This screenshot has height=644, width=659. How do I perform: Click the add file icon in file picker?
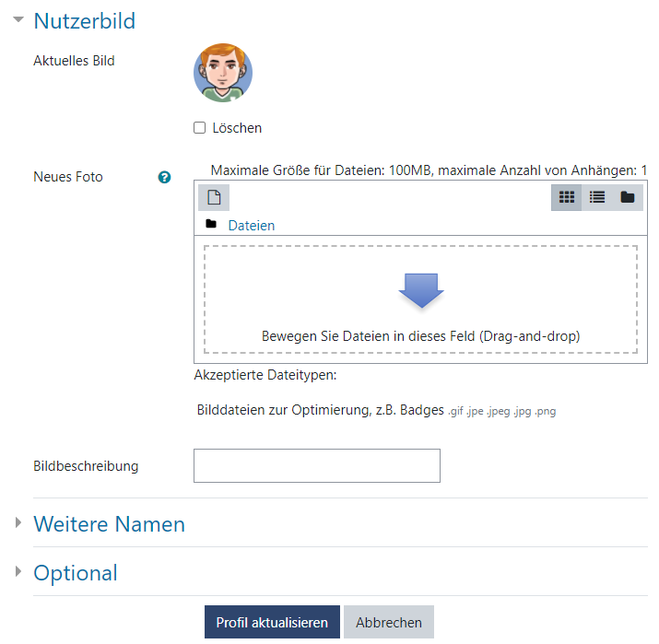(214, 197)
